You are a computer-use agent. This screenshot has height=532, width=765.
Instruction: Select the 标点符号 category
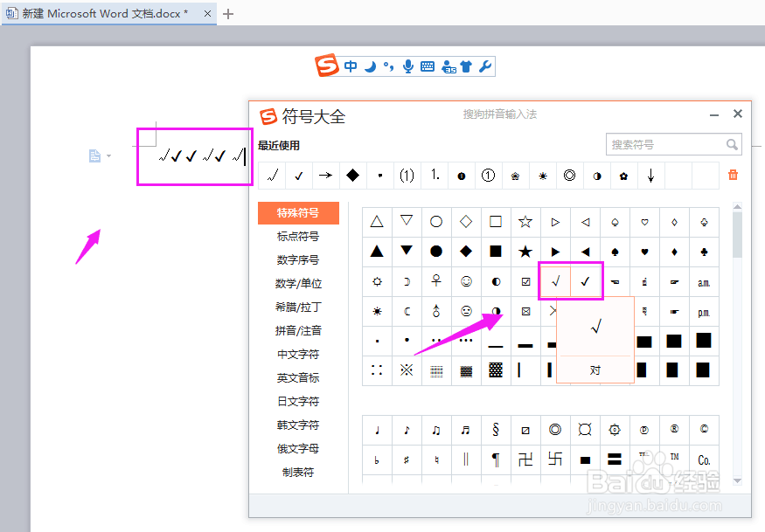[297, 236]
